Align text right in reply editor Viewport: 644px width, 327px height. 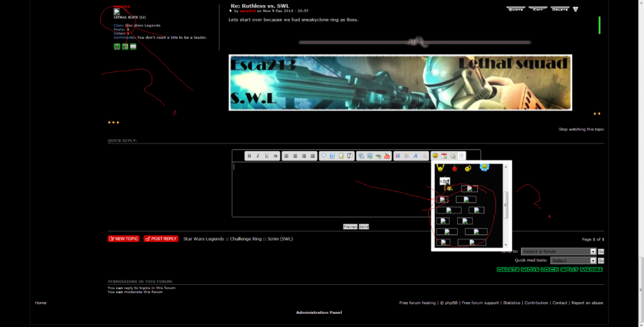coord(304,156)
